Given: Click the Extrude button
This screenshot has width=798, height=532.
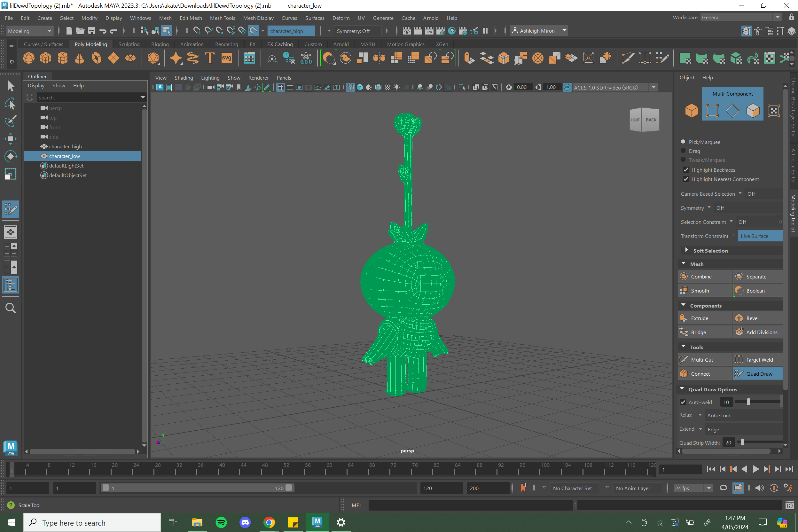Looking at the screenshot, I should [705, 318].
